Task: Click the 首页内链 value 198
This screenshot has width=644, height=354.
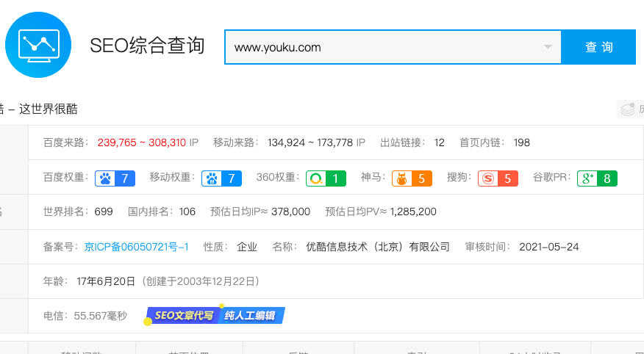Action: point(522,142)
